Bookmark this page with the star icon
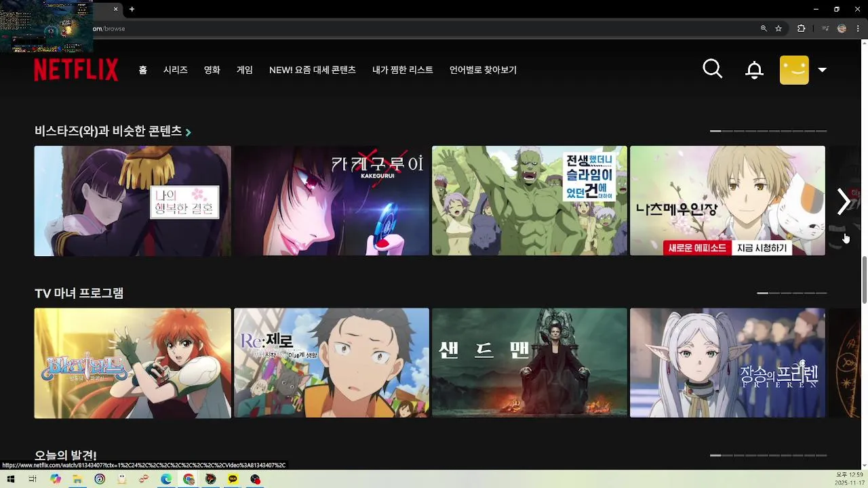Image resolution: width=868 pixels, height=488 pixels. point(778,28)
